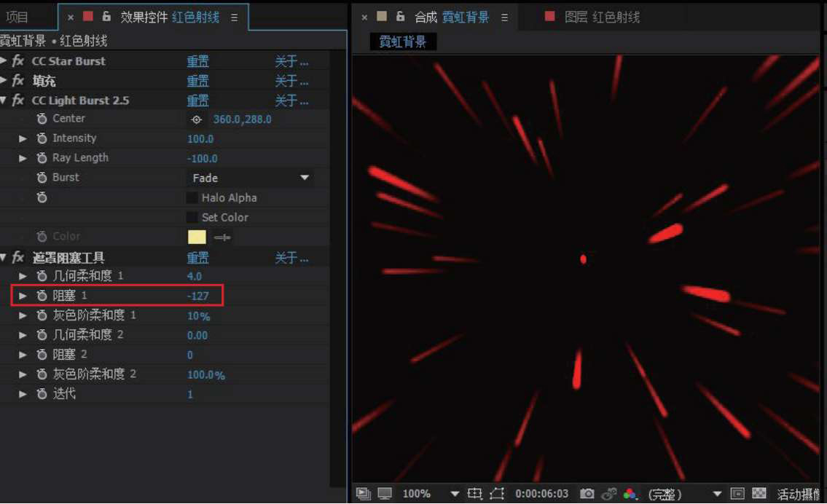This screenshot has width=827, height=504.
Task: Switch to the 项目 panel tab
Action: coord(17,17)
